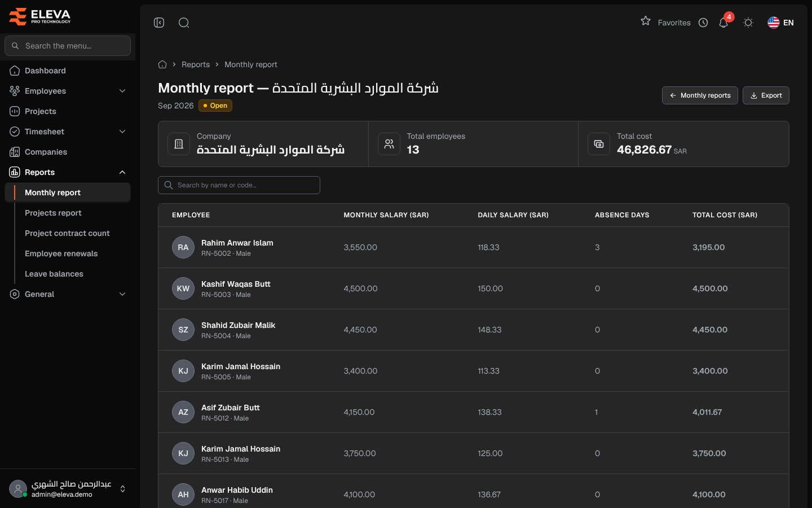Click employee name Karim Jamal Hossain RN-5005

(x=241, y=366)
